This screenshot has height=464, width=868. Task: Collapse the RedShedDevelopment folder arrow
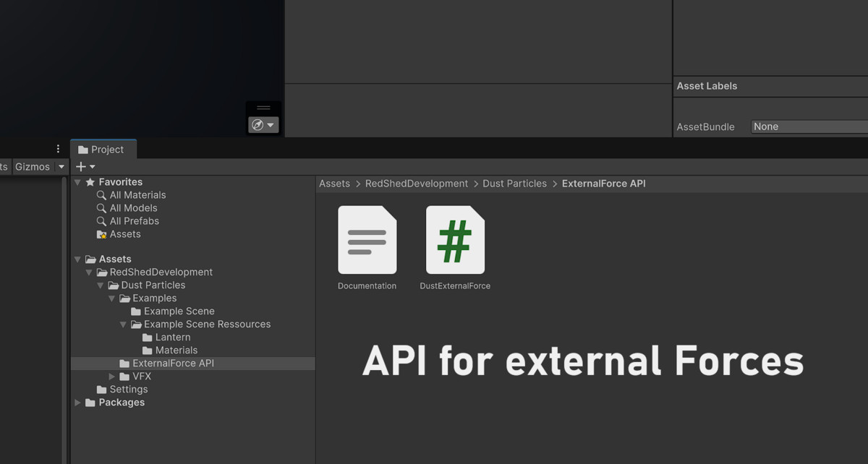89,272
